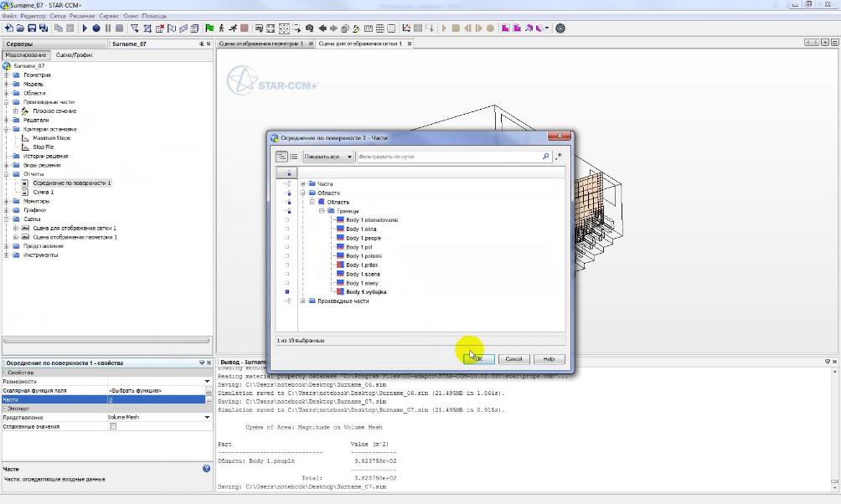Open the Показывать все dropdown
This screenshot has height=504, width=841.
328,157
